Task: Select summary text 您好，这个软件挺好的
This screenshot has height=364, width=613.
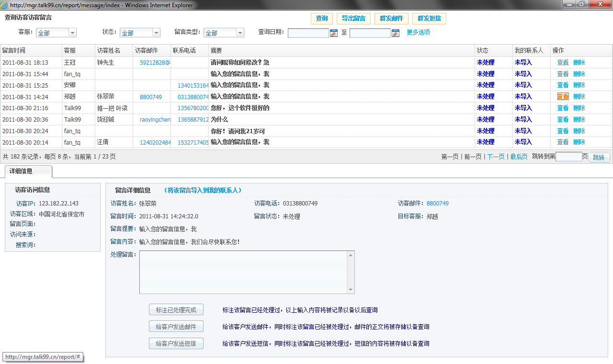Action: (x=240, y=108)
